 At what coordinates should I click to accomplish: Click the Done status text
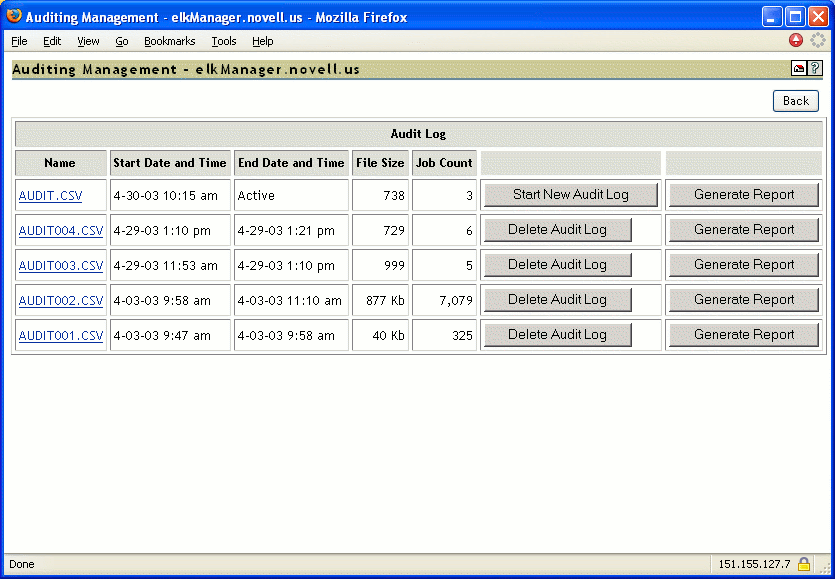[22, 564]
